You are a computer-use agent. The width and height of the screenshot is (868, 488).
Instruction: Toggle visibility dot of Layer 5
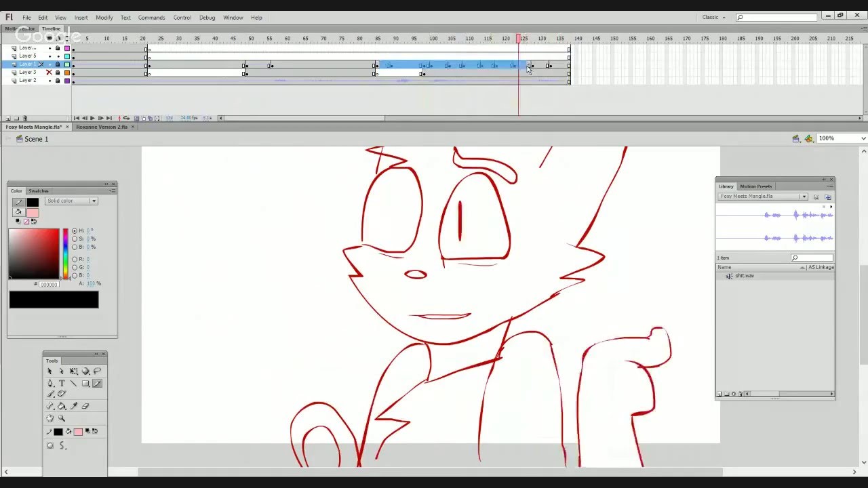click(50, 56)
